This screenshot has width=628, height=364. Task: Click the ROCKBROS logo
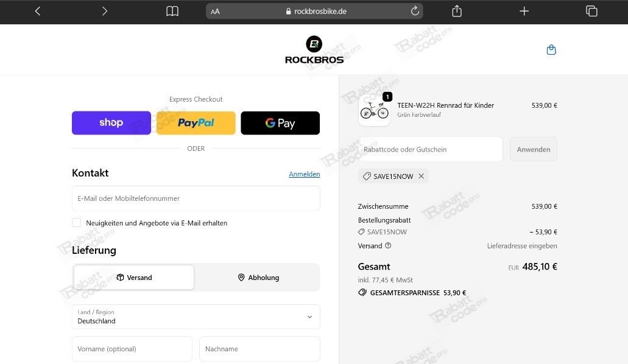314,49
